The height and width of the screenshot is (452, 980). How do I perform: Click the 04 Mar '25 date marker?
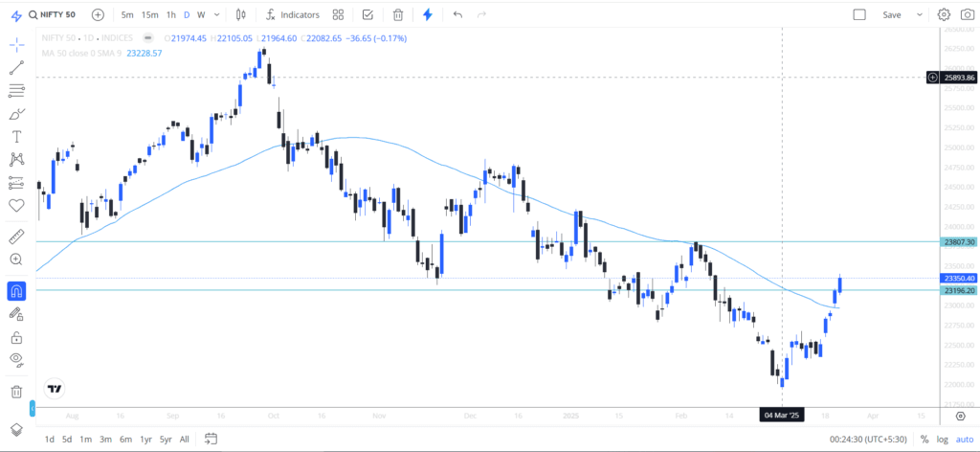782,415
